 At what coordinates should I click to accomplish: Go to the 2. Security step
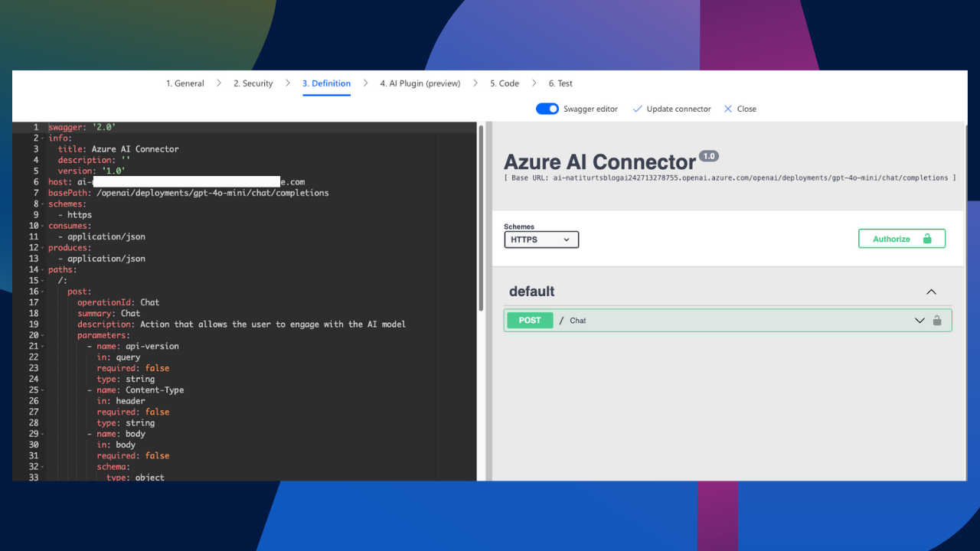click(x=253, y=83)
